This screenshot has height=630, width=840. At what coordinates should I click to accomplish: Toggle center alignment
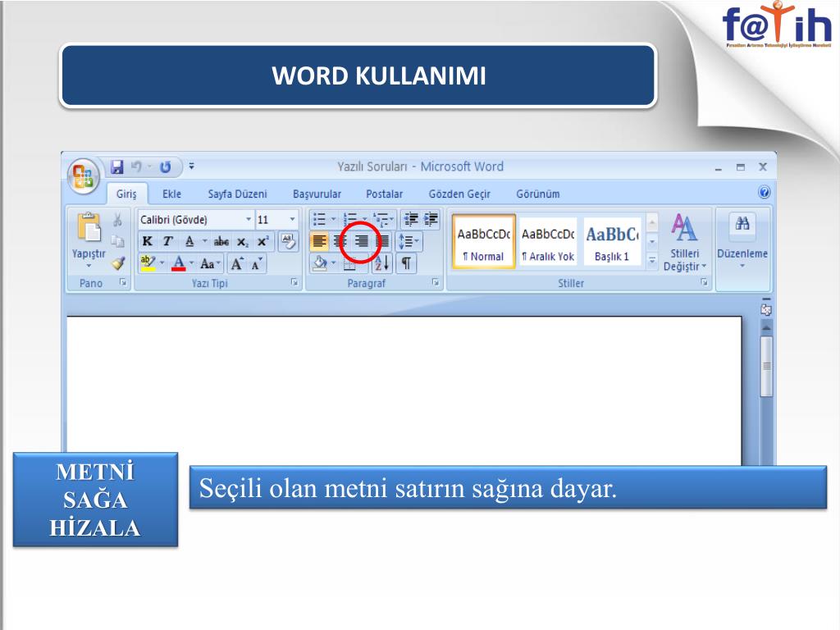point(340,241)
